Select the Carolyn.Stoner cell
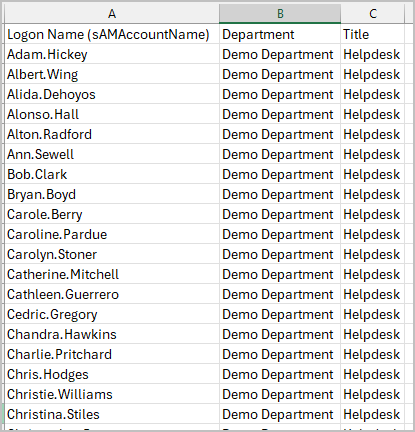415x432 pixels. 112,254
